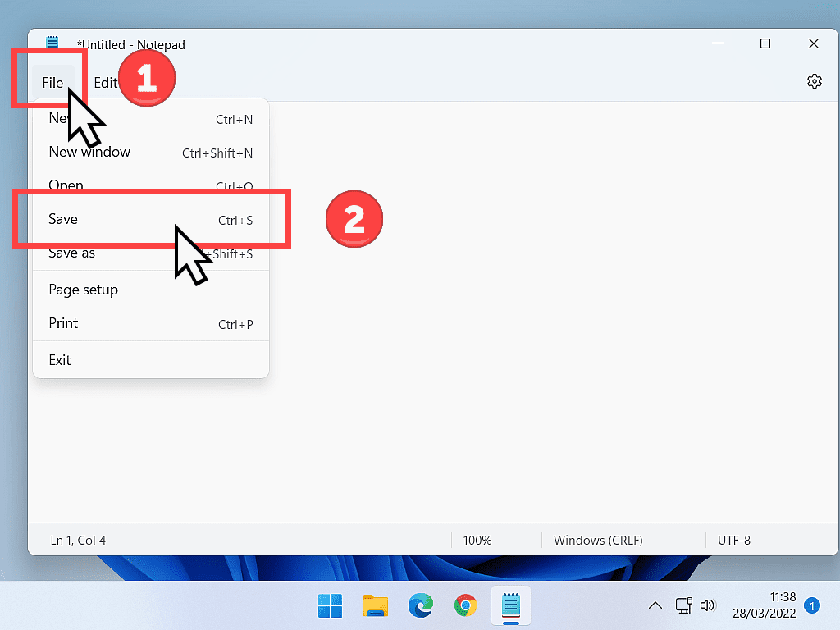The width and height of the screenshot is (840, 630).
Task: Select Print in the File menu
Action: point(151,323)
